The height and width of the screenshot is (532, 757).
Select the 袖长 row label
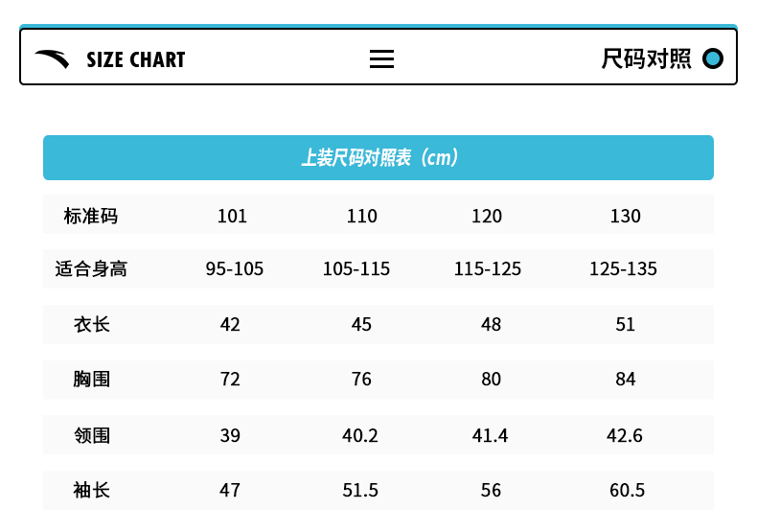coord(91,491)
